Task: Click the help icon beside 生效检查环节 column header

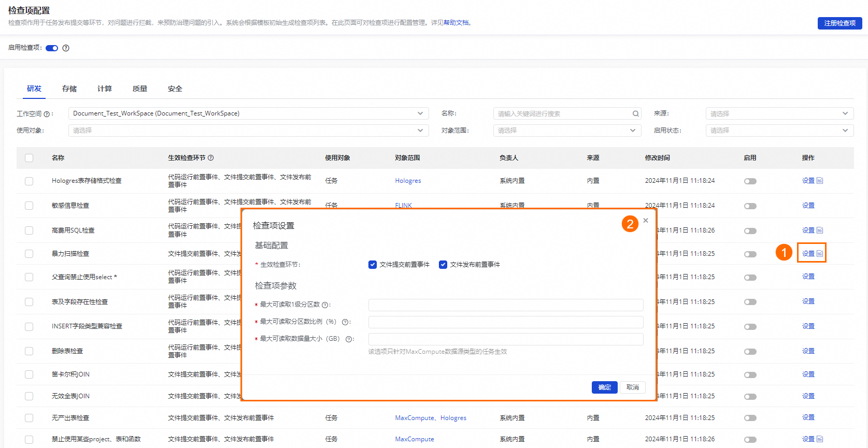Action: point(211,158)
